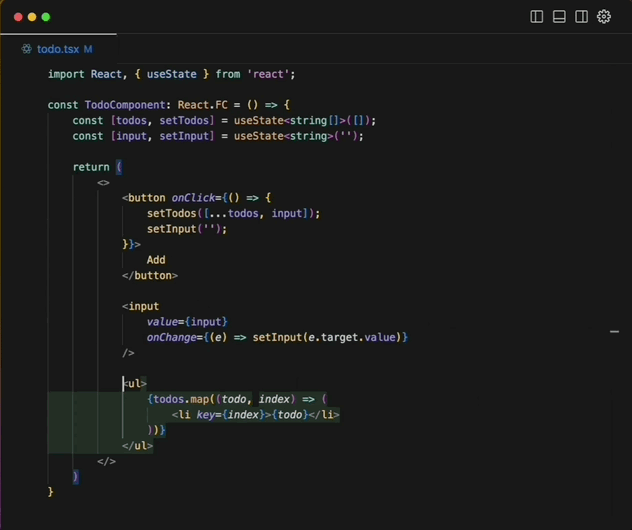Click the red close window button
Image resolution: width=632 pixels, height=530 pixels.
pyautogui.click(x=18, y=17)
